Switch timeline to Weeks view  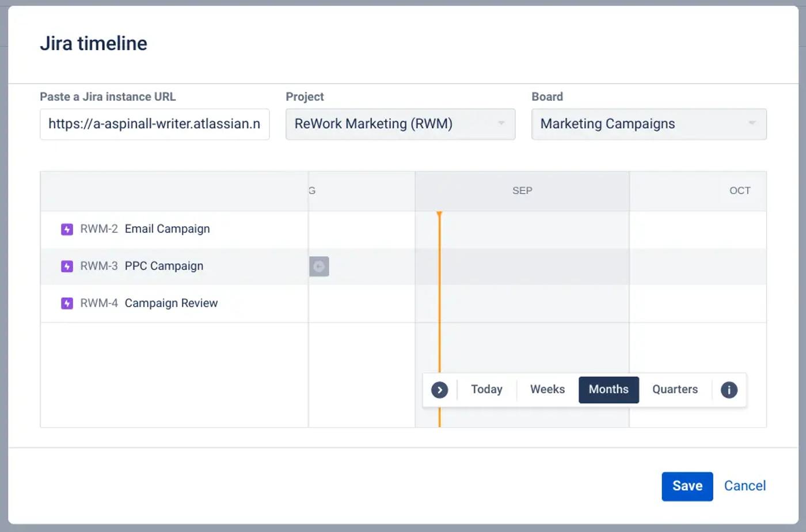(x=547, y=390)
